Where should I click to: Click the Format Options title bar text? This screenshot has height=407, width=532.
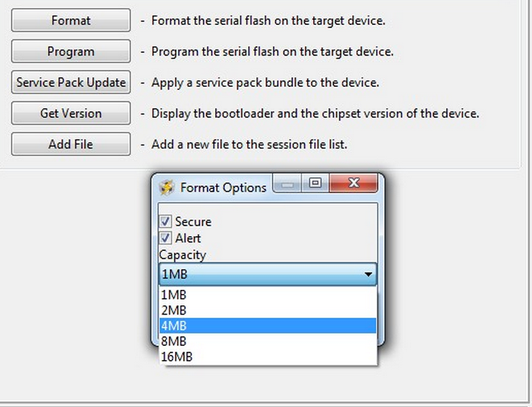point(223,187)
